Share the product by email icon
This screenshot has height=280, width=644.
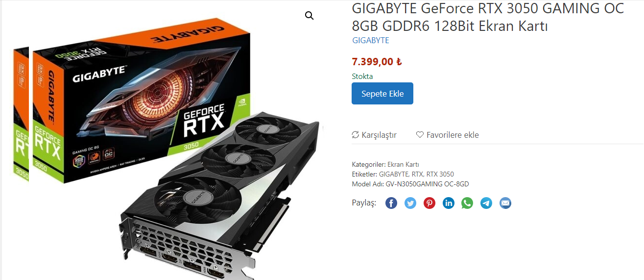point(505,203)
